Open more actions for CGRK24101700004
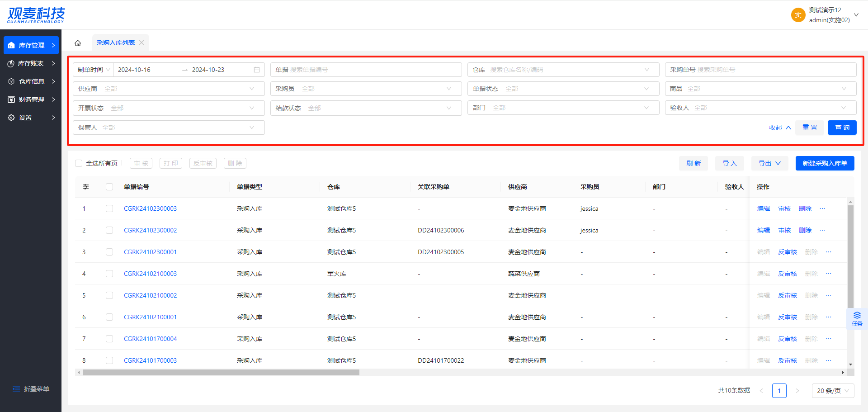The image size is (868, 412). click(x=829, y=339)
